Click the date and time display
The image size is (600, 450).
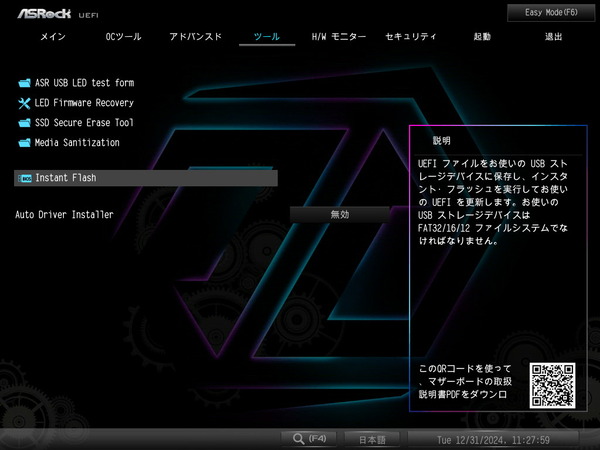[493, 440]
